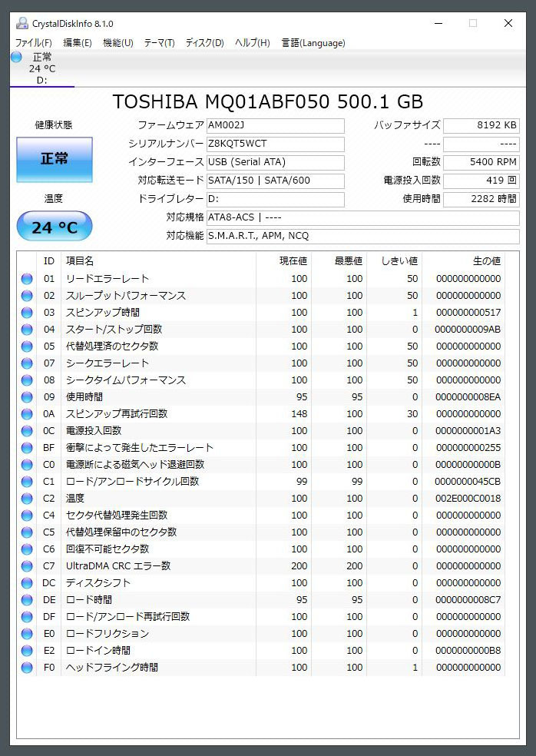Click the status orb for ID 09 使用時間
The width and height of the screenshot is (536, 756).
pyautogui.click(x=27, y=396)
